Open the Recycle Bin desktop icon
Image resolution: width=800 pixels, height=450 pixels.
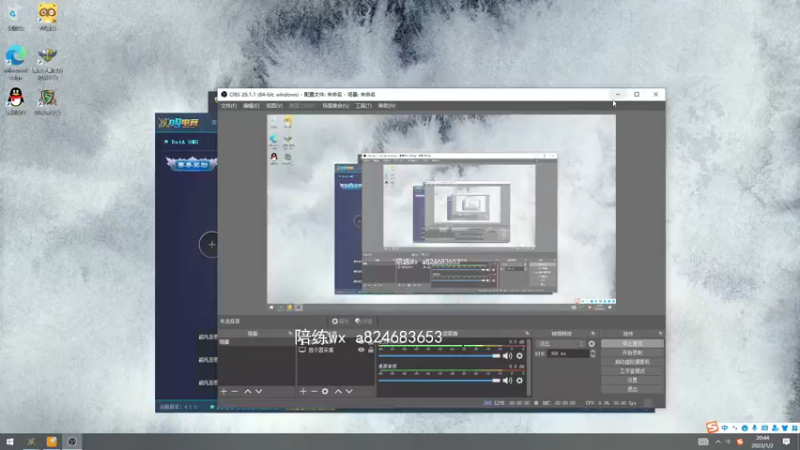15,17
